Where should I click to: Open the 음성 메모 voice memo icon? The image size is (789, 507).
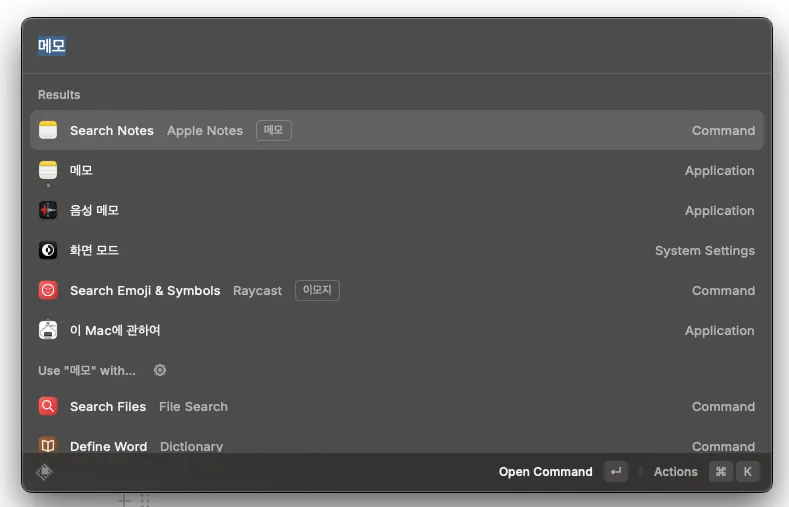click(x=48, y=210)
